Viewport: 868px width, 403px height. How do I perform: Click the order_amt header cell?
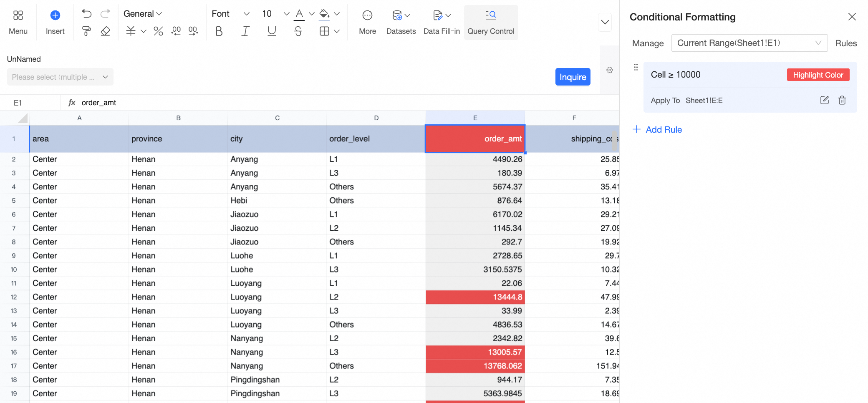tap(475, 139)
